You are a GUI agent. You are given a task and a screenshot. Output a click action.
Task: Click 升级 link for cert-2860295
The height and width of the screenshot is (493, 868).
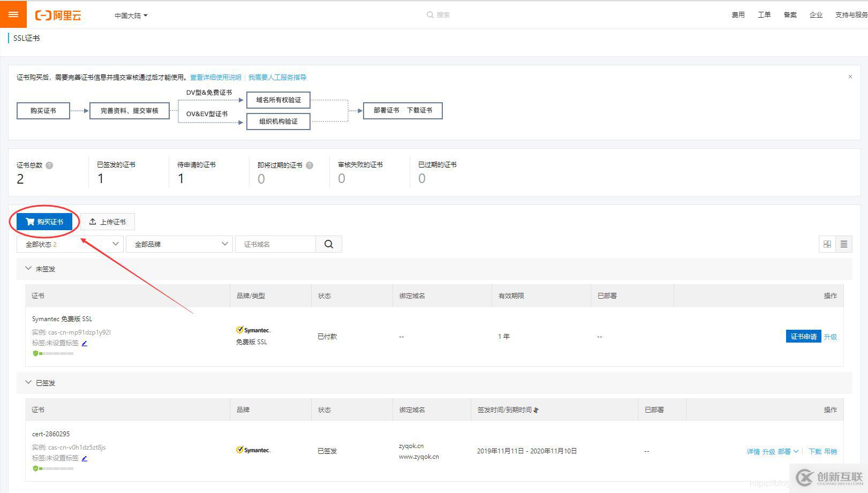click(x=769, y=452)
